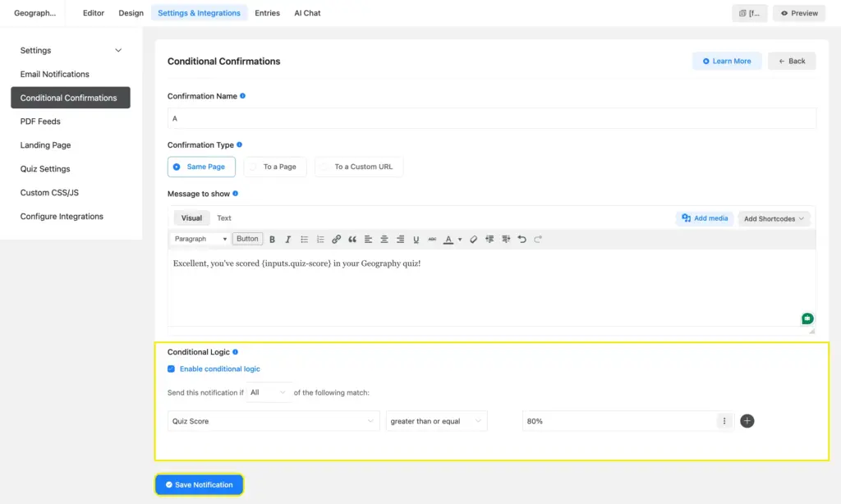Decrease indent of the paragraph
The height and width of the screenshot is (504, 841).
[x=489, y=239]
